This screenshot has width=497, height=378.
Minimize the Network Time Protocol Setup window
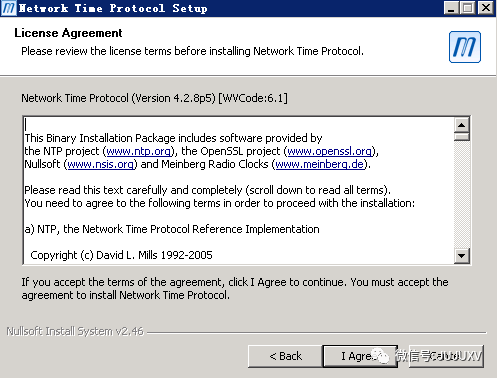coord(451,8)
